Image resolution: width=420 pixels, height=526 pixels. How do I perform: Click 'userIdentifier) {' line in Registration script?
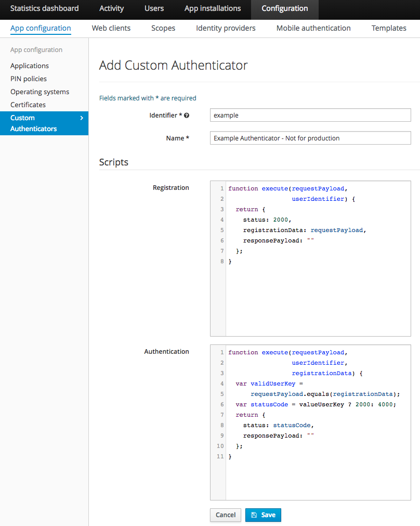[x=323, y=199]
